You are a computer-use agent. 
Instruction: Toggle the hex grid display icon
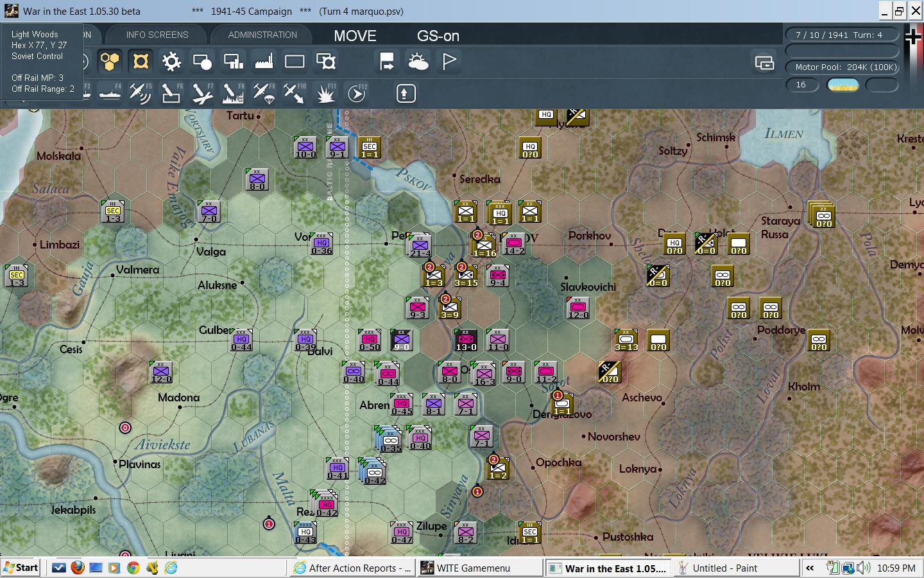click(x=110, y=62)
